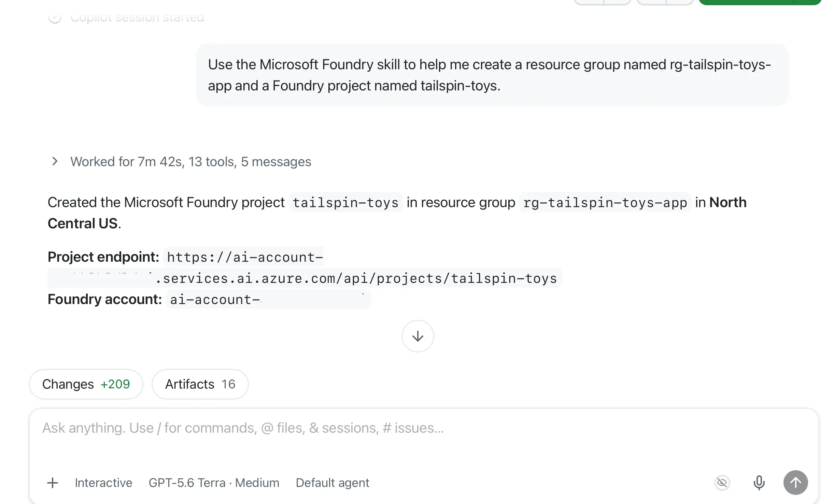
Task: Toggle the crossed-out eye visibility icon
Action: click(722, 483)
